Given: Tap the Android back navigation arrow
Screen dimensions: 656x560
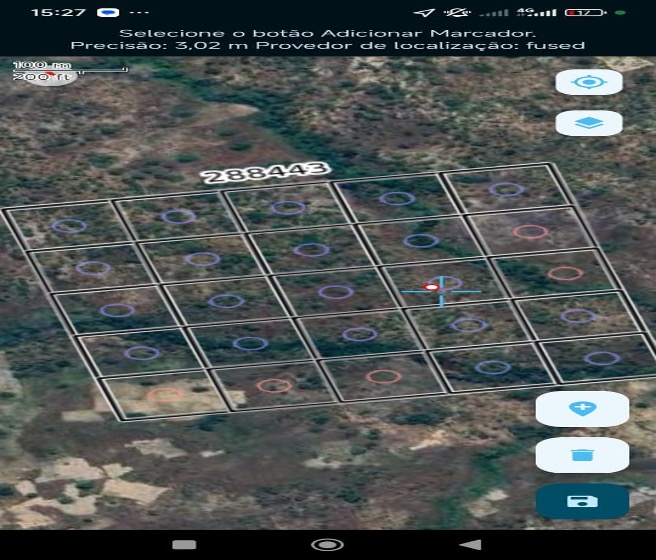Looking at the screenshot, I should 471,545.
